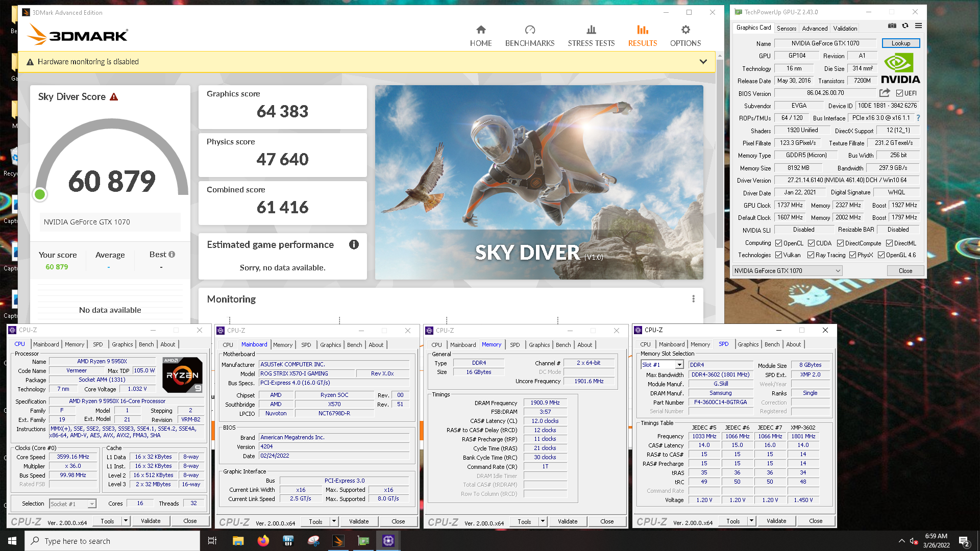Take a GPU-Z screenshot with camera icon

click(892, 26)
